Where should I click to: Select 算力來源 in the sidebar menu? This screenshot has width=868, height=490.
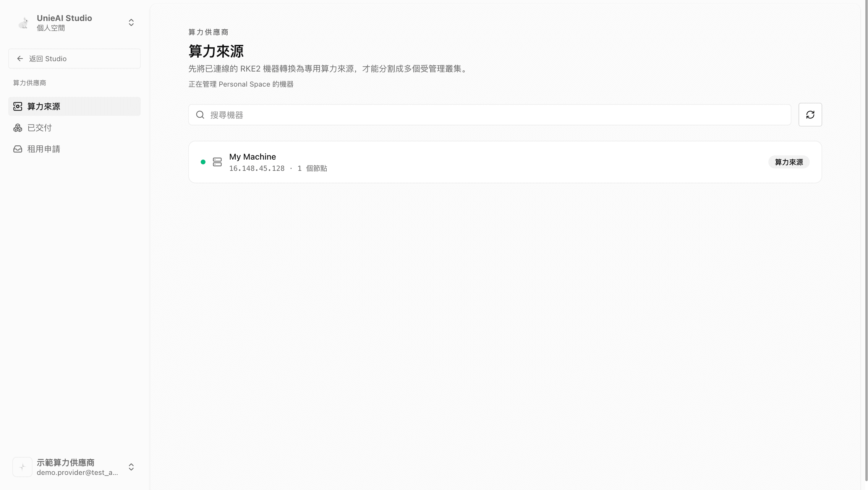[75, 106]
